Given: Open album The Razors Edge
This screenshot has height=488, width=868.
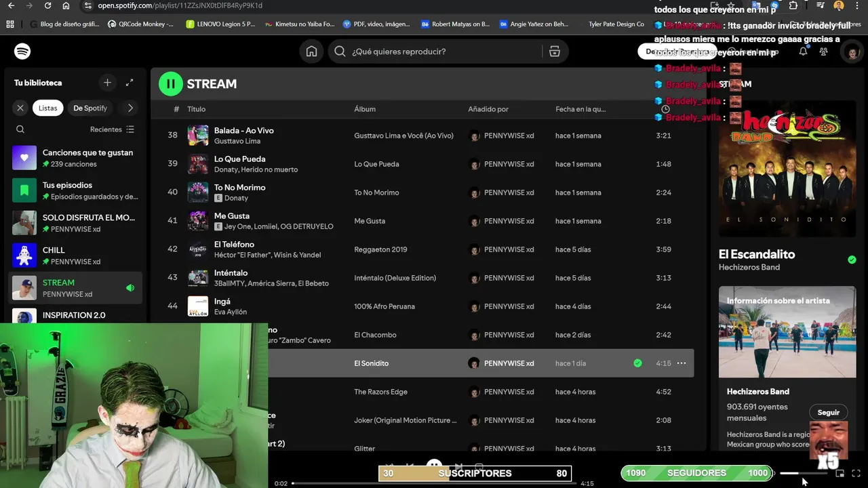Looking at the screenshot, I should [x=380, y=392].
